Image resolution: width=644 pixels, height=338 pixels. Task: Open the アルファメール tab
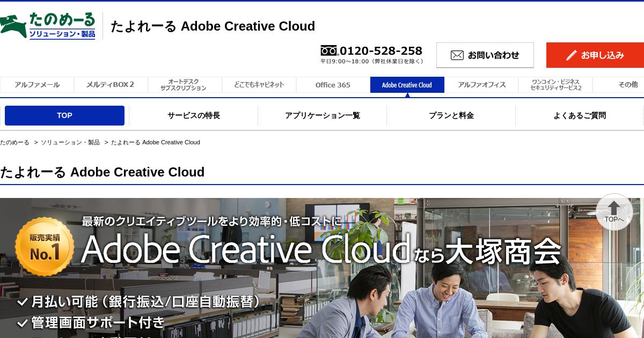[37, 85]
